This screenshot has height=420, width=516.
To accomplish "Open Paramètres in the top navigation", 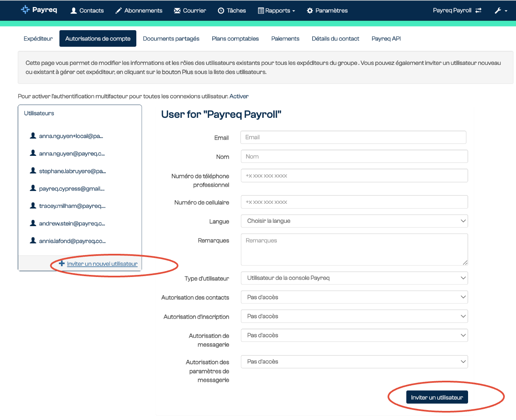I will [327, 11].
